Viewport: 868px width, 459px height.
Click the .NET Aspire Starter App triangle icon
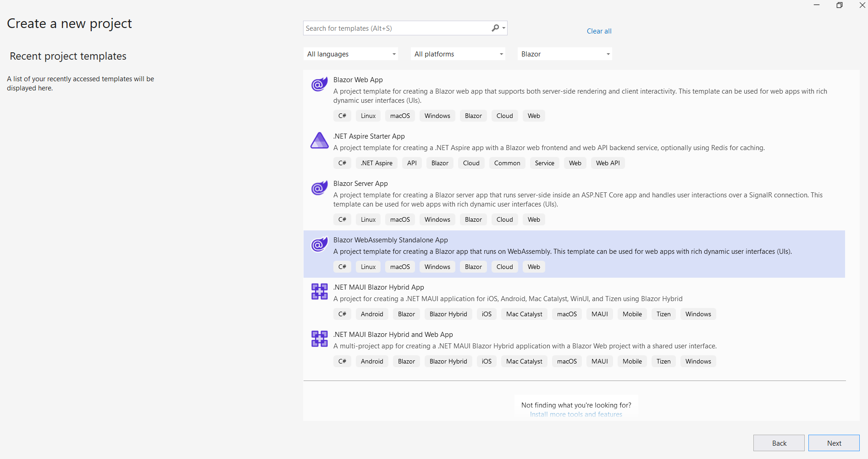pyautogui.click(x=319, y=140)
